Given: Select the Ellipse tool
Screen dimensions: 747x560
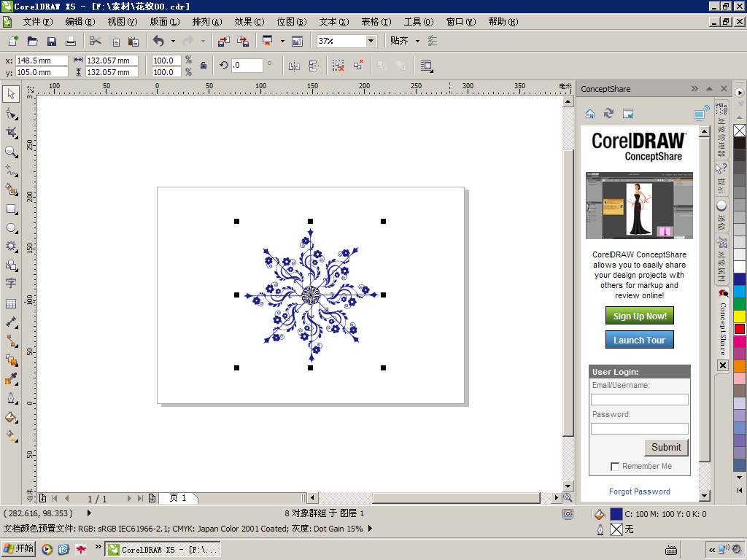Looking at the screenshot, I should pyautogui.click(x=11, y=228).
